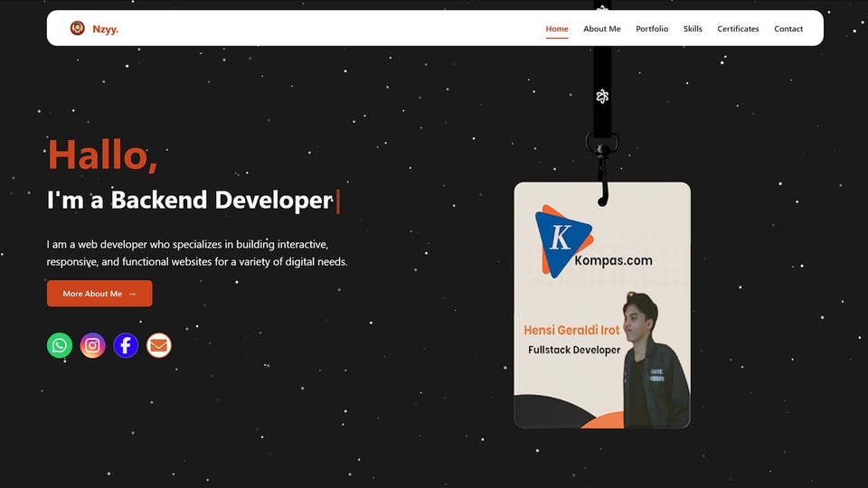Image resolution: width=868 pixels, height=488 pixels.
Task: Jump to the Contact section
Action: point(788,29)
